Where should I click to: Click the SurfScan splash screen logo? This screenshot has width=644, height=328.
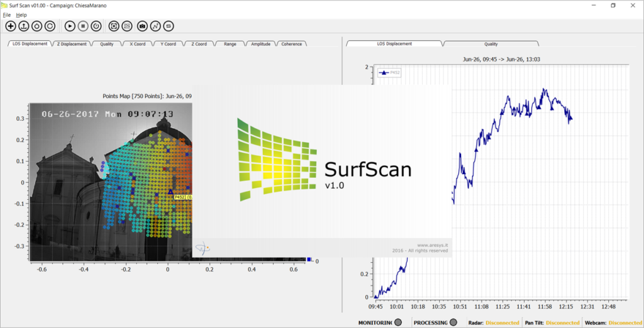click(x=277, y=159)
